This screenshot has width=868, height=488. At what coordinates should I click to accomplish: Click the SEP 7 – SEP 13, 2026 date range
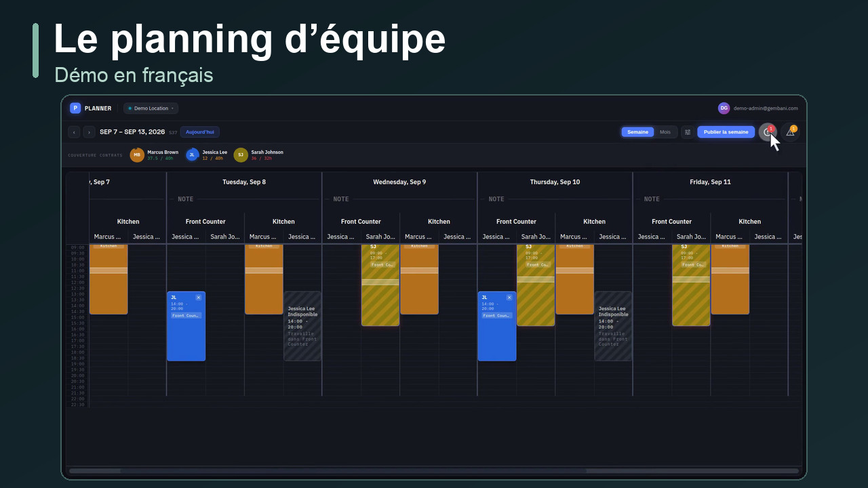tap(132, 132)
